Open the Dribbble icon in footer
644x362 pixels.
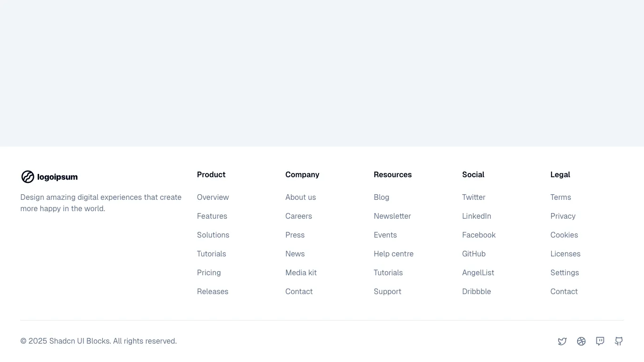coord(581,341)
